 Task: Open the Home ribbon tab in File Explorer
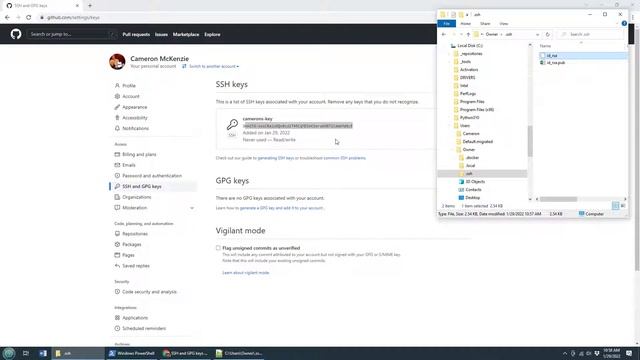point(465,24)
